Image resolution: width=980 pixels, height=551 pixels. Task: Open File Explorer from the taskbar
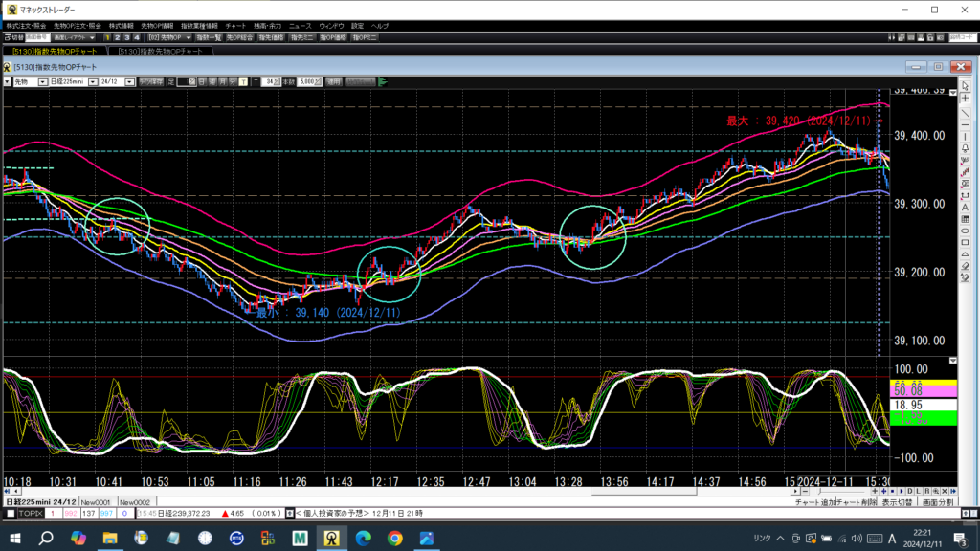point(110,538)
